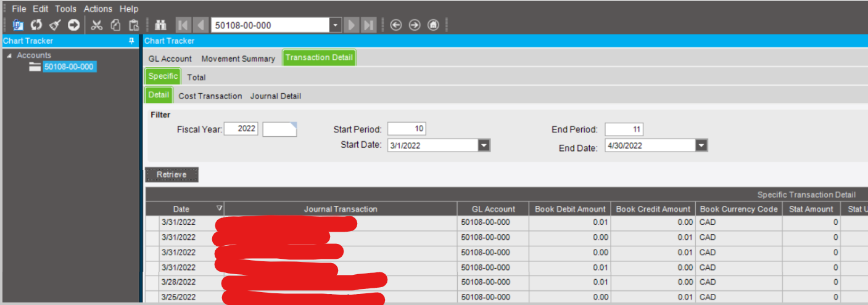Switch to the GL Account tab

[x=170, y=59]
